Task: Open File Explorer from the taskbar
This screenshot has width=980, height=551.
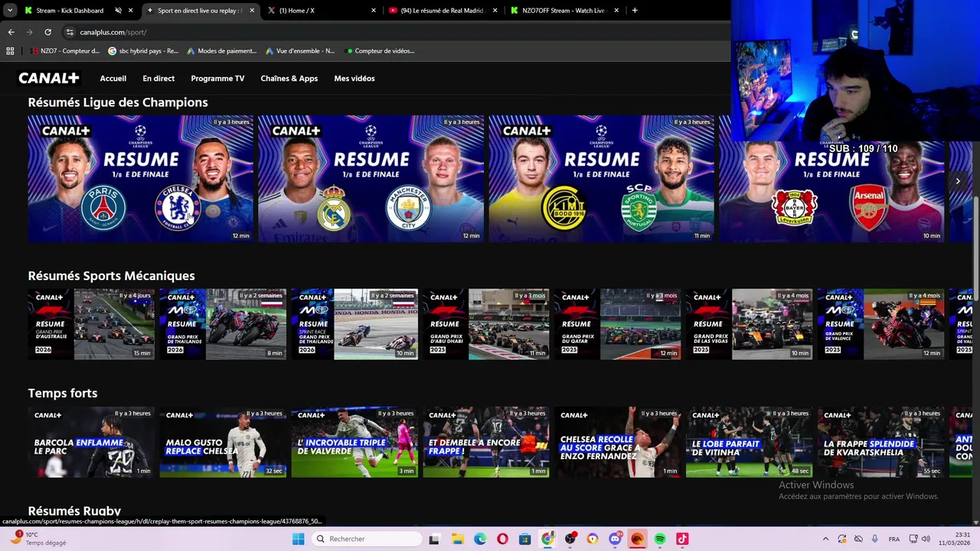Action: (457, 539)
